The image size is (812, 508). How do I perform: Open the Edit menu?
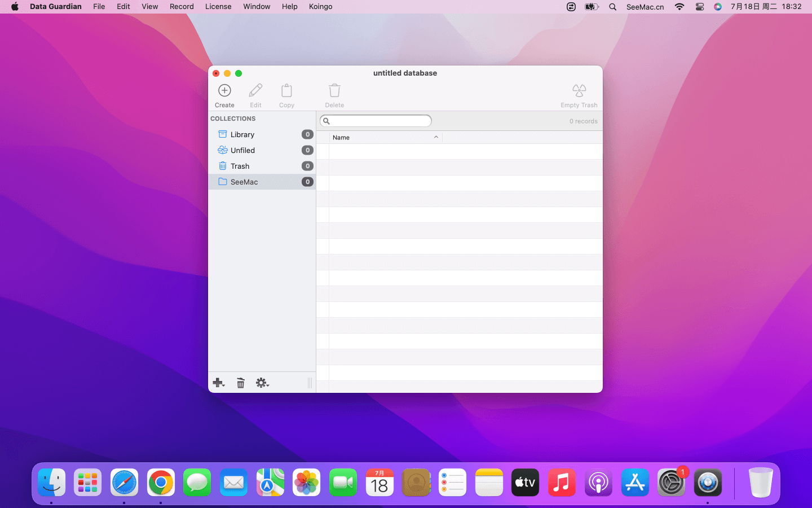coord(123,7)
